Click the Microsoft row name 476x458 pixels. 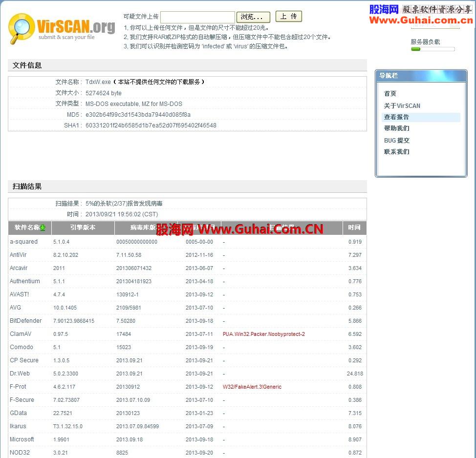pyautogui.click(x=22, y=439)
